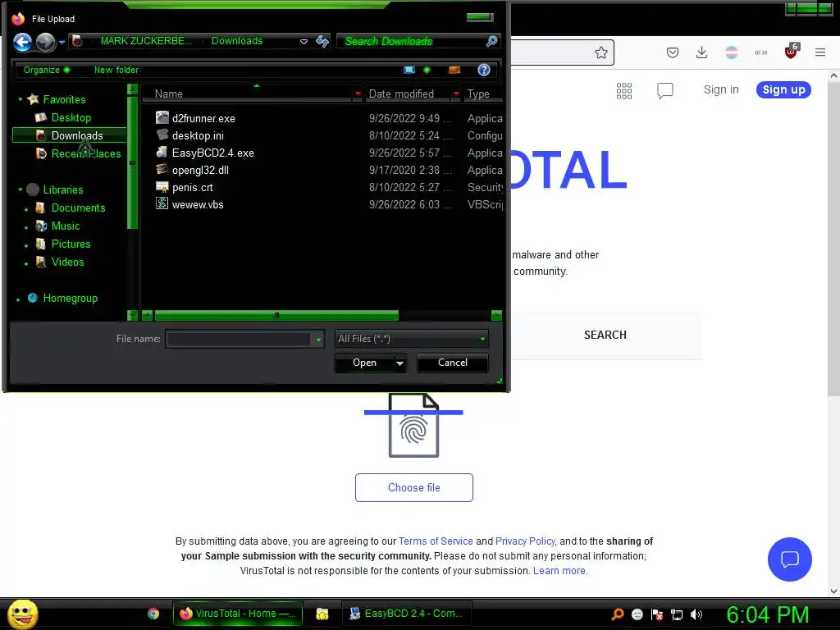Expand the Homegroup tree node
The height and width of the screenshot is (630, 840).
pyautogui.click(x=18, y=299)
